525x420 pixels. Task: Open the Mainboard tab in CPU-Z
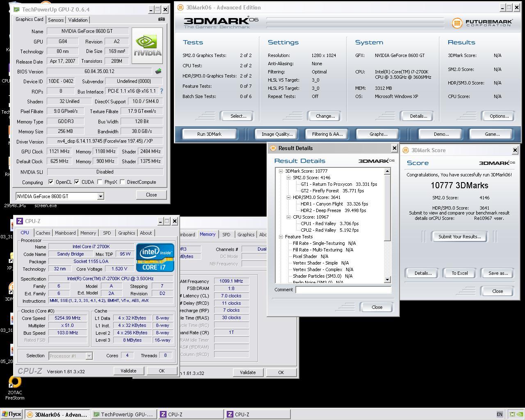point(65,233)
